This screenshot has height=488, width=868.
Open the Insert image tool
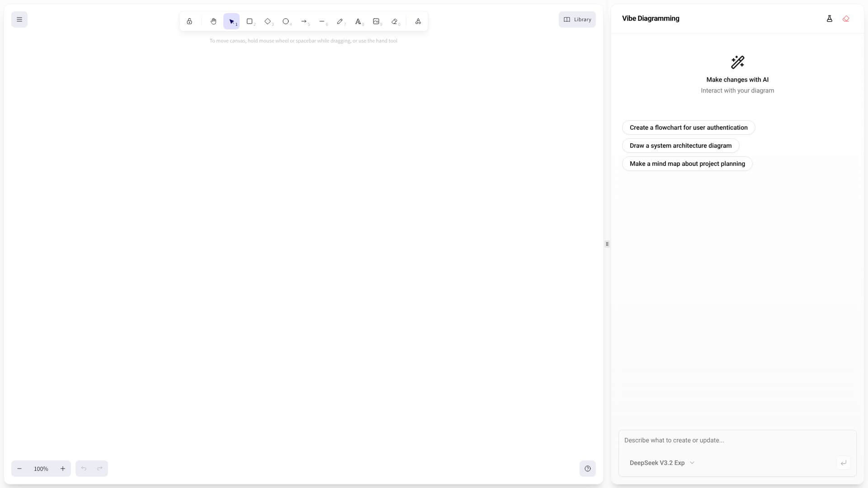coord(377,21)
